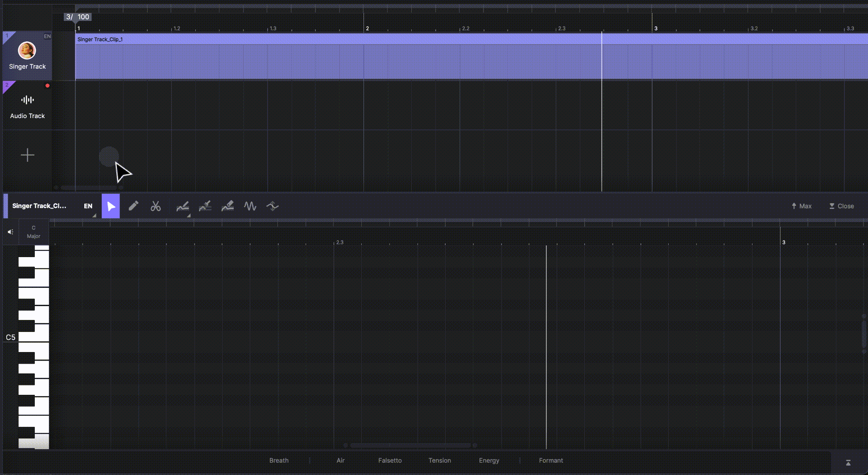Open the Breath parameter tab

coord(279,460)
